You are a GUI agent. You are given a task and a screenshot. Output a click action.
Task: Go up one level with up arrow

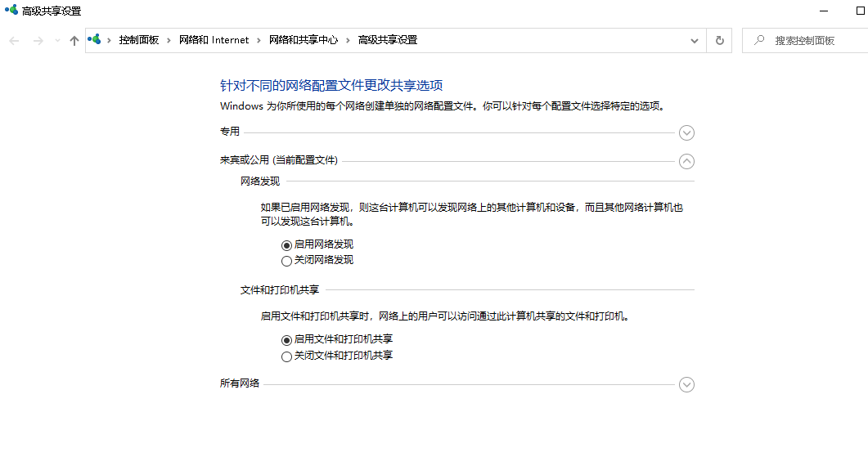click(x=74, y=40)
